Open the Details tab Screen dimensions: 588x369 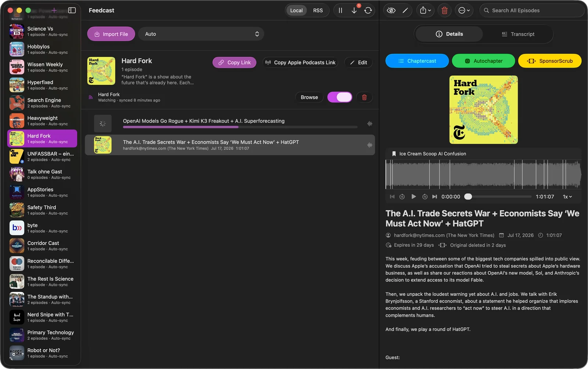click(449, 34)
